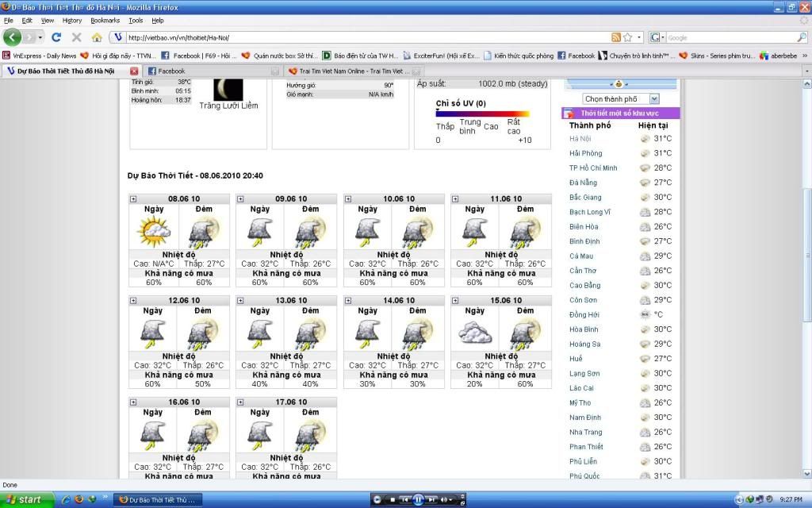812x508 pixels.
Task: Go back with the green Back arrow
Action: pyautogui.click(x=13, y=37)
